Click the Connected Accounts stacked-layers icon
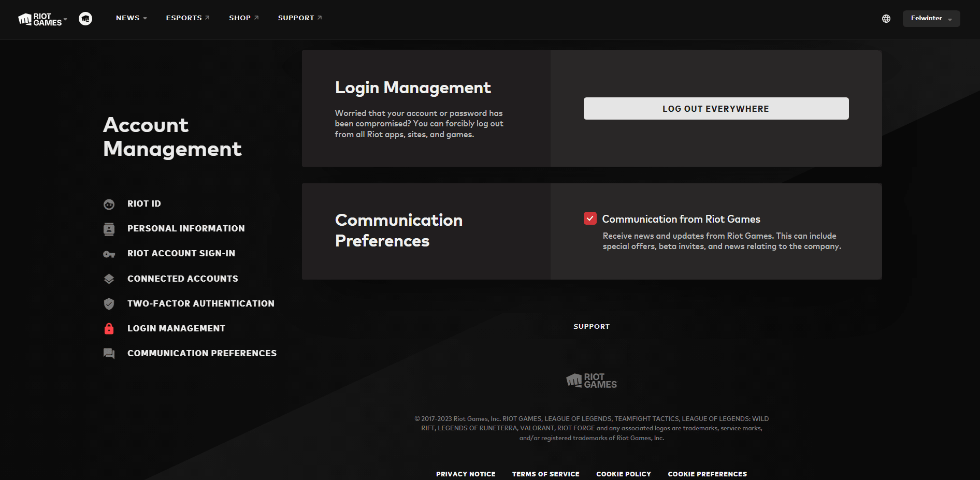 click(109, 279)
